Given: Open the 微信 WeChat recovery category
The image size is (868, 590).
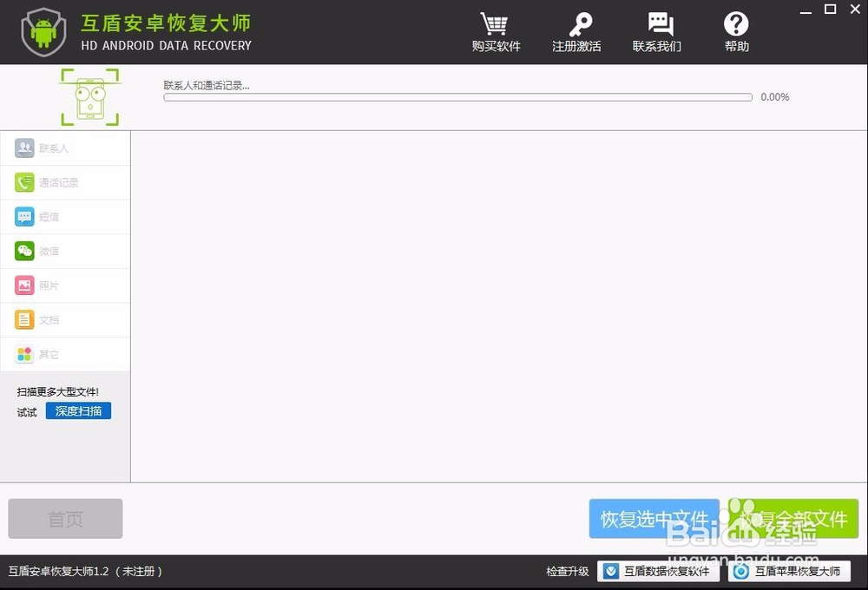Looking at the screenshot, I should 24,251.
